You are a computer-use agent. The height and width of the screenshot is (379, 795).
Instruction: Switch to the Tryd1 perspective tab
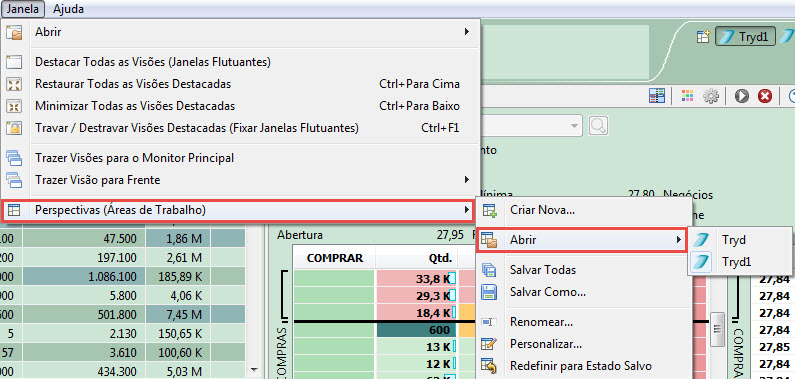click(x=745, y=36)
